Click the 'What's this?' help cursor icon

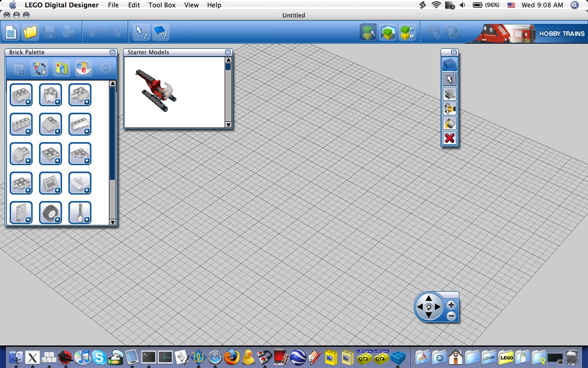coord(141,32)
